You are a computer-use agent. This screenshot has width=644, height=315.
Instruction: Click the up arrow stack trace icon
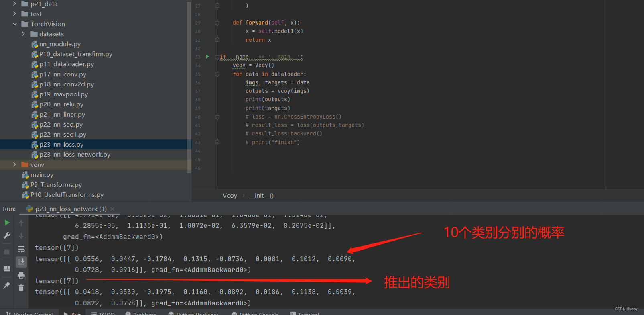coord(21,223)
